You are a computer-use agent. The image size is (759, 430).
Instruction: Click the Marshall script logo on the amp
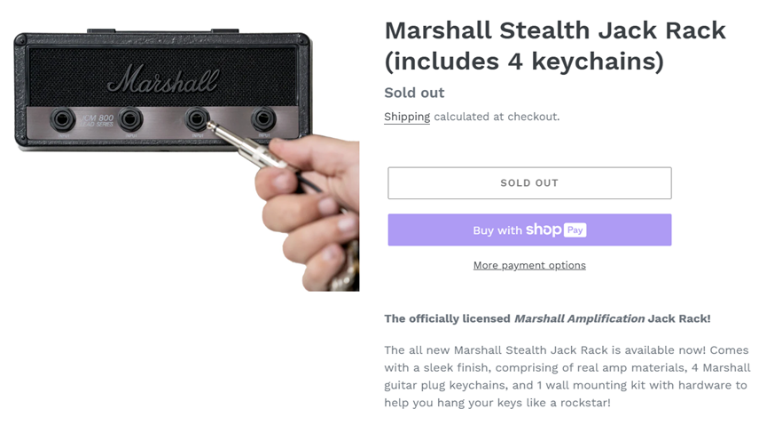pyautogui.click(x=162, y=79)
